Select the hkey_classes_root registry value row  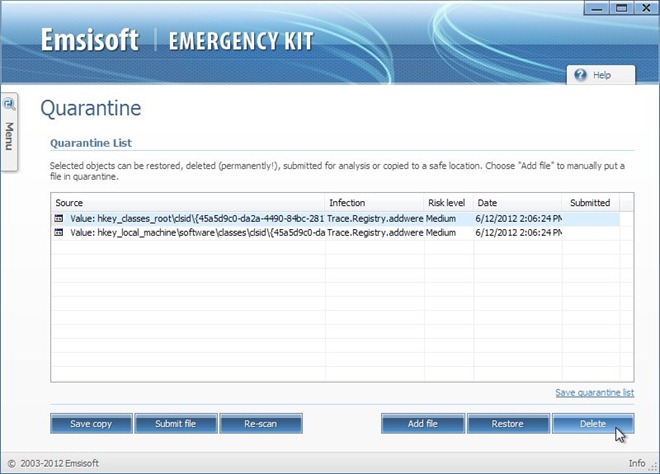tap(335, 218)
